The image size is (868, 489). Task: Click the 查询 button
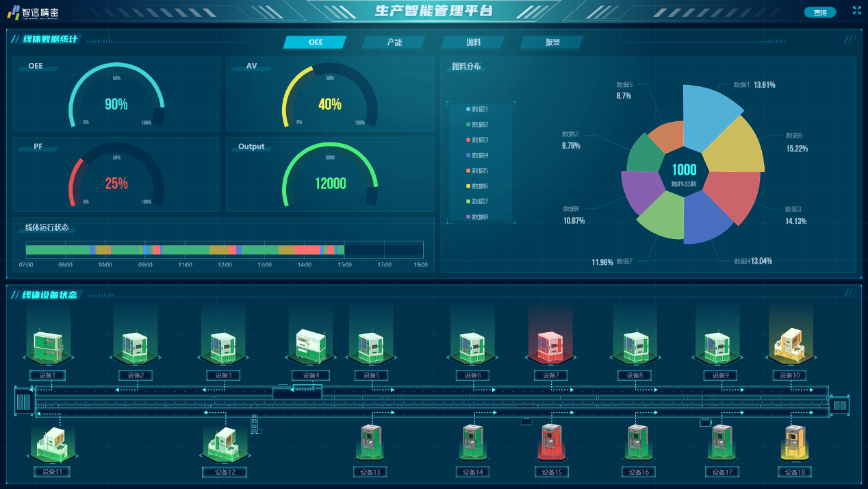tap(819, 12)
